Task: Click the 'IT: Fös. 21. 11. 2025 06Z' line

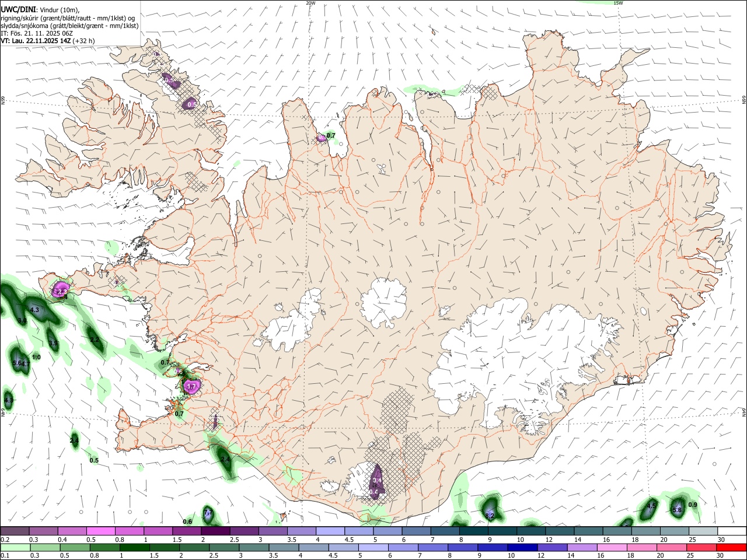Action: [37, 33]
